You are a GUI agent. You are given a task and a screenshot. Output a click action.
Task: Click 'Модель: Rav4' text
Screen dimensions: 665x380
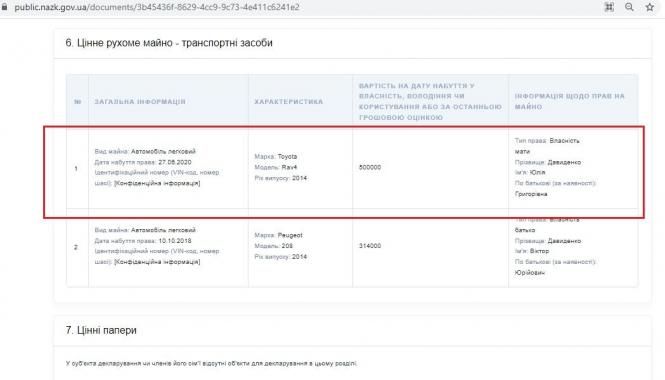coord(276,167)
